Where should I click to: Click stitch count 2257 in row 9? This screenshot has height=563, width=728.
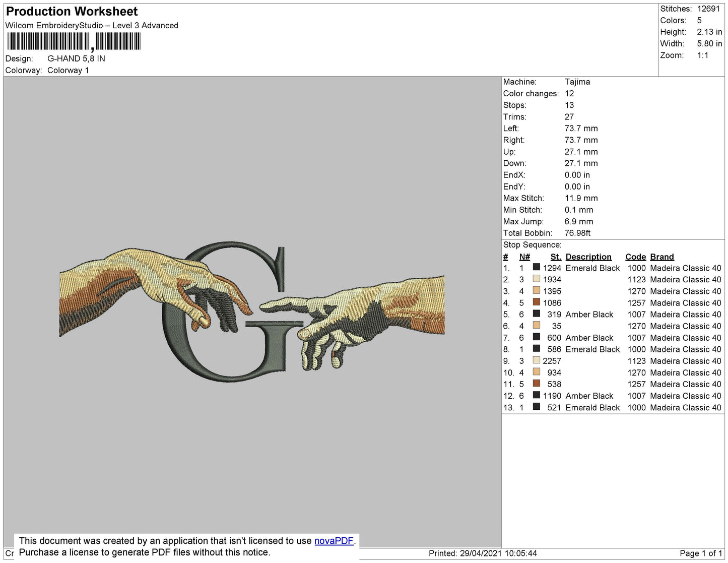click(552, 361)
